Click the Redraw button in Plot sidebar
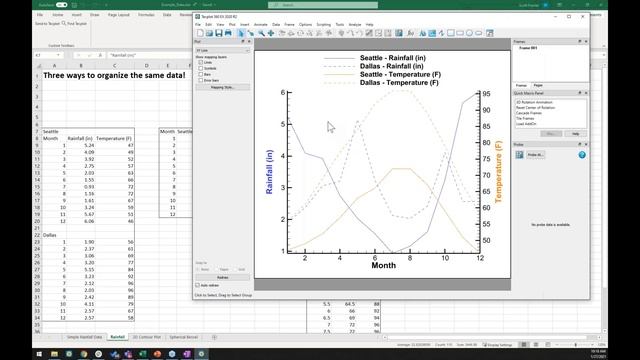The width and height of the screenshot is (640, 360). click(x=222, y=278)
